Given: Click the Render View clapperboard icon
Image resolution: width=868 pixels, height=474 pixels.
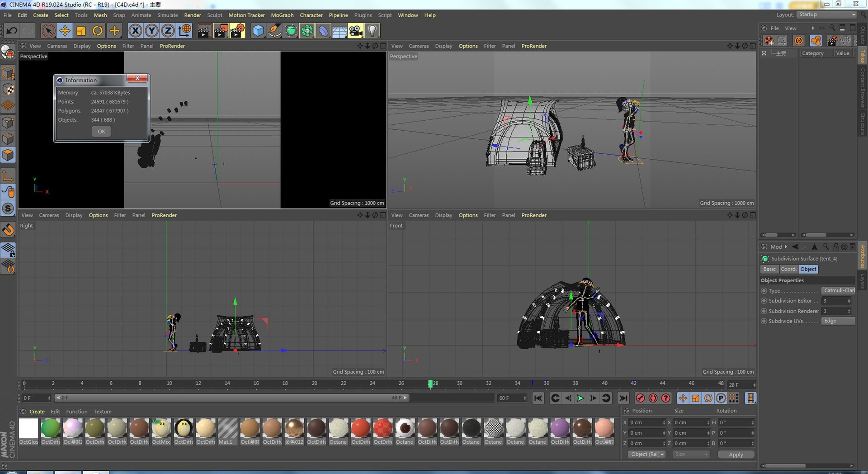Looking at the screenshot, I should (204, 31).
